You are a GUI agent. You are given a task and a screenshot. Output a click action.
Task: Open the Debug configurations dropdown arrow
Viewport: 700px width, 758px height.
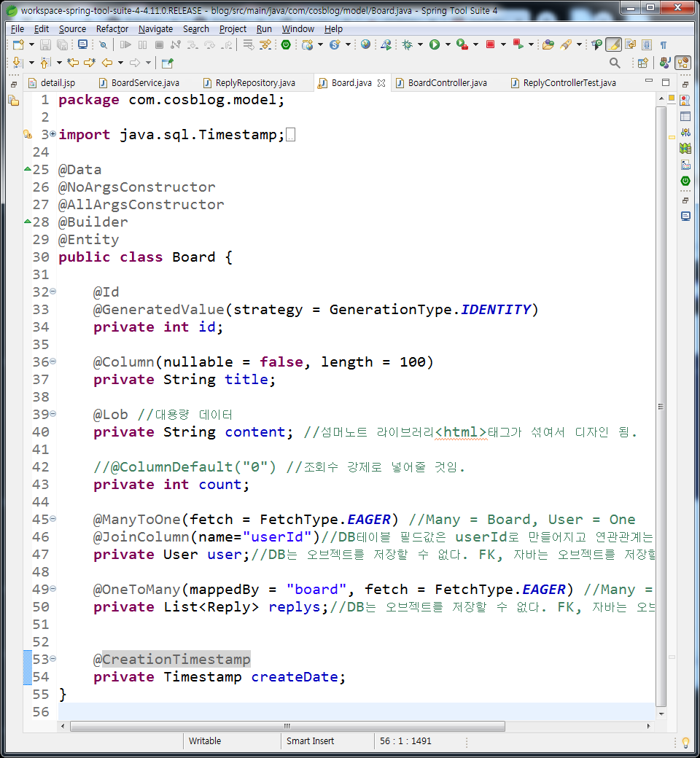420,44
